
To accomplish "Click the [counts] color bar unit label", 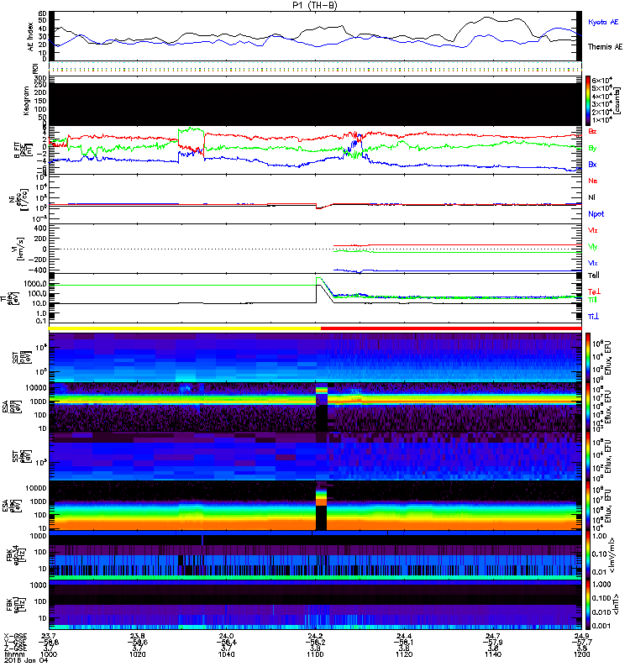I will tap(617, 101).
